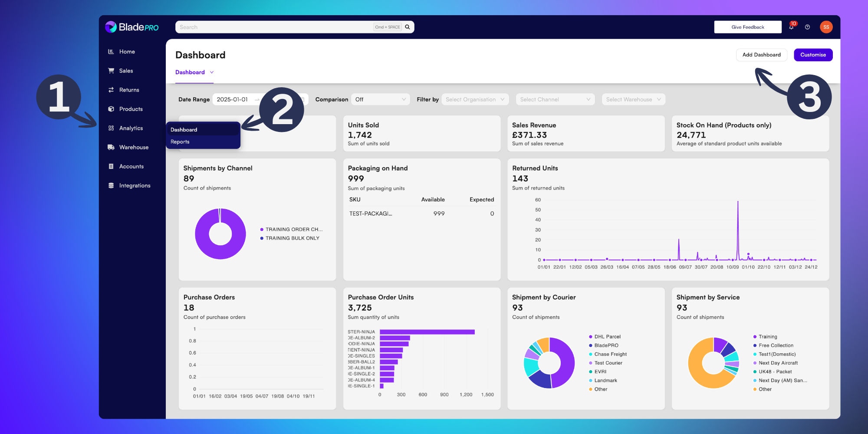Click the BladePRO logo
The width and height of the screenshot is (868, 434).
tap(132, 27)
